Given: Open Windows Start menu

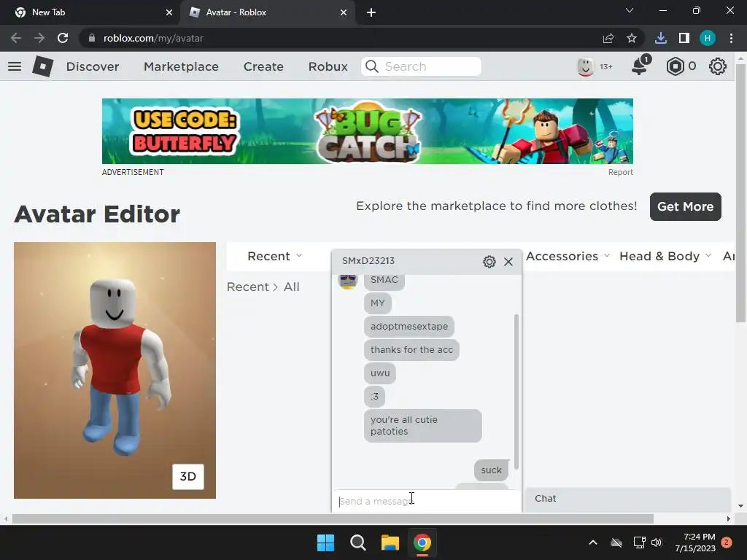Looking at the screenshot, I should (326, 542).
